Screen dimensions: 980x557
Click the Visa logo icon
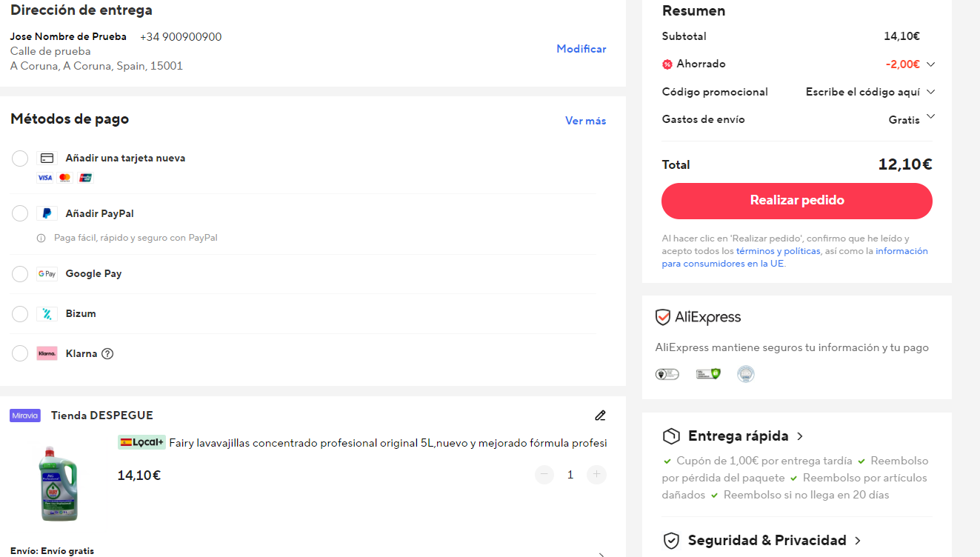pos(45,178)
